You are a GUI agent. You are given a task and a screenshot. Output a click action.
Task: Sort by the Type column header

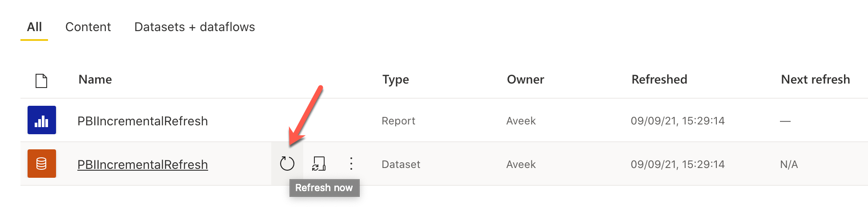coord(395,80)
